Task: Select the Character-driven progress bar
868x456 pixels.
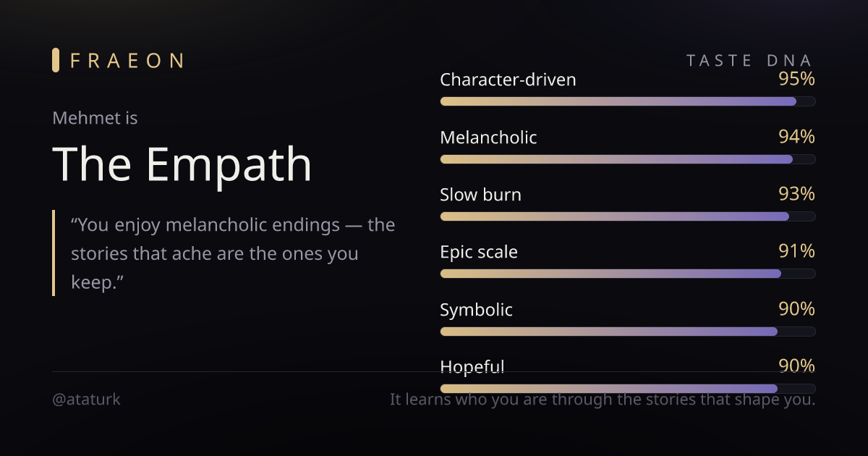Action: (628, 101)
